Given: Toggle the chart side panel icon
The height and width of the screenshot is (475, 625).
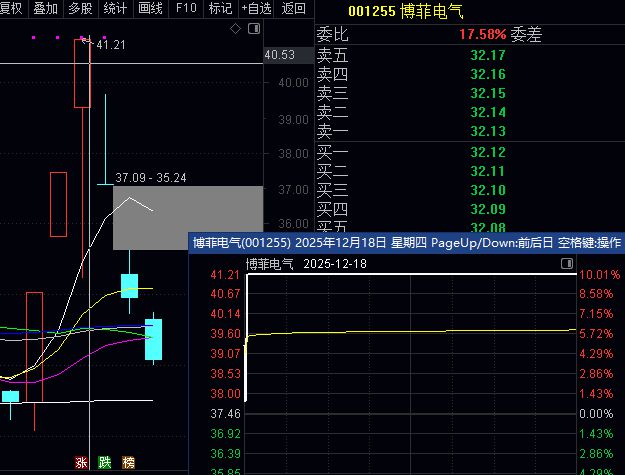Looking at the screenshot, I should pyautogui.click(x=254, y=29).
